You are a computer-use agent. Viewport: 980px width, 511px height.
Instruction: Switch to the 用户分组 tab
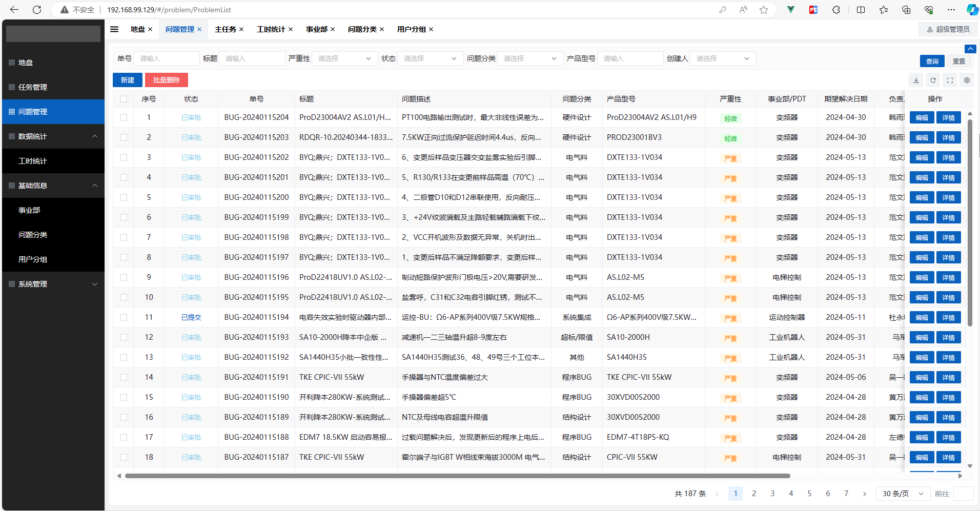[x=412, y=29]
